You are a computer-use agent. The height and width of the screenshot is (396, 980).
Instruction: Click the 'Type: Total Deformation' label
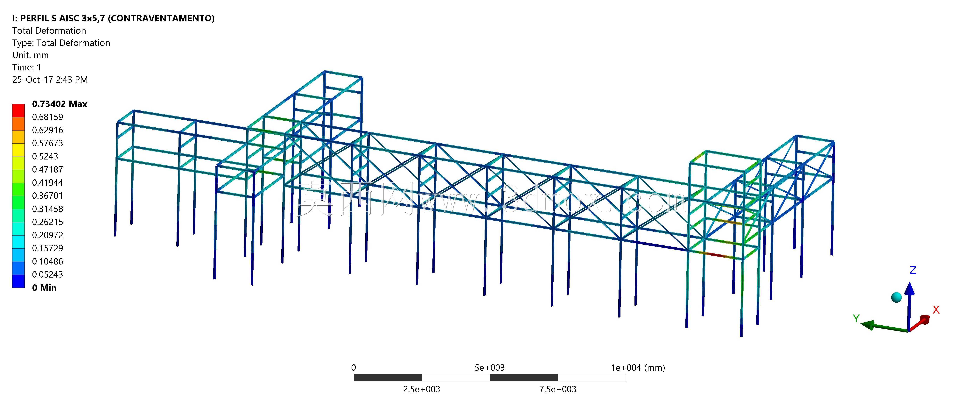tap(61, 43)
